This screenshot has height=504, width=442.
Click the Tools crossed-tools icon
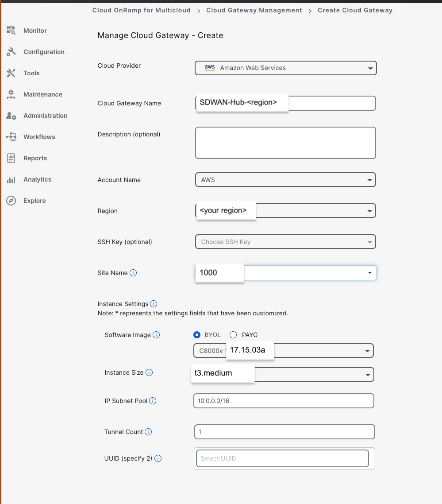coord(11,73)
